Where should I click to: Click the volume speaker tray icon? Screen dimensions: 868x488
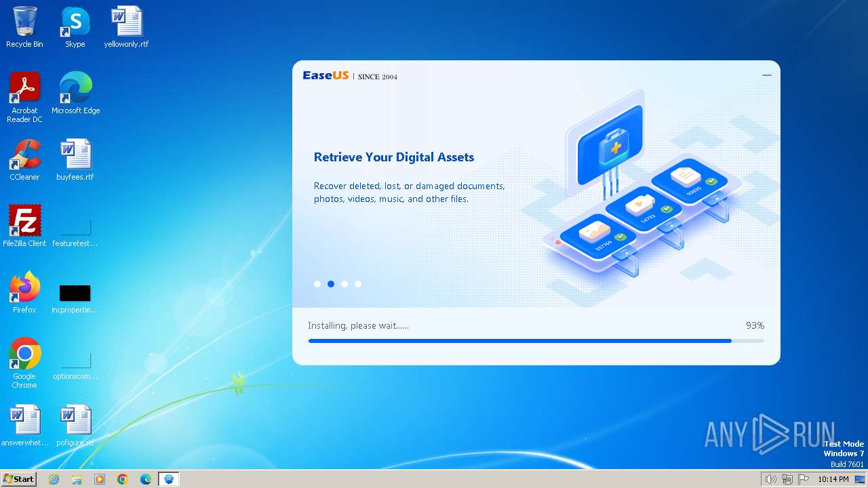tap(770, 479)
